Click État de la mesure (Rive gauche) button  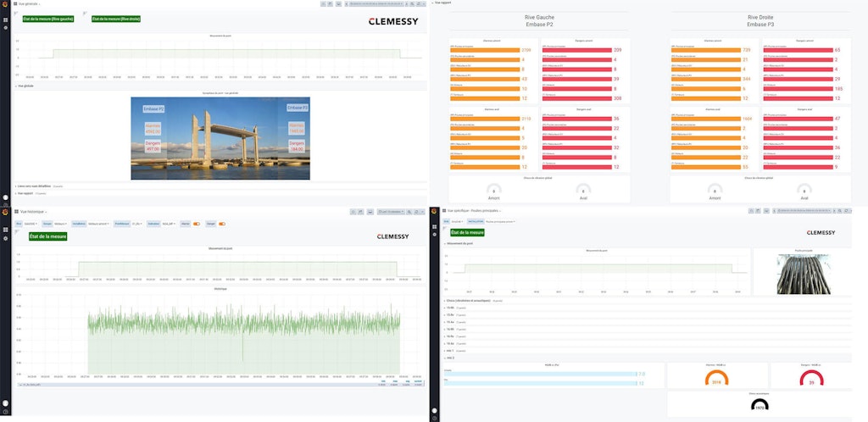point(48,19)
